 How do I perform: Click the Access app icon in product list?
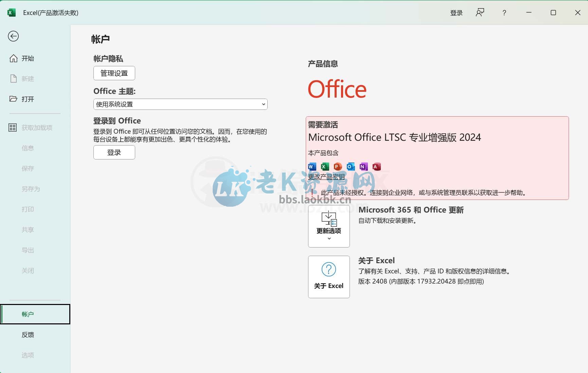click(376, 167)
